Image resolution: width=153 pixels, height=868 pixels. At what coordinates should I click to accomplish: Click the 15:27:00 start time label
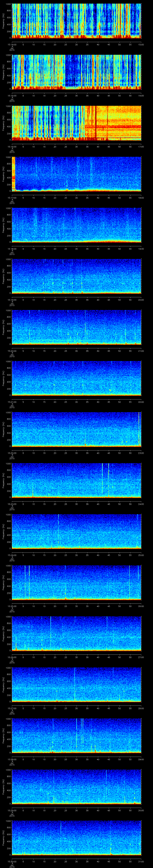(x=12, y=708)
